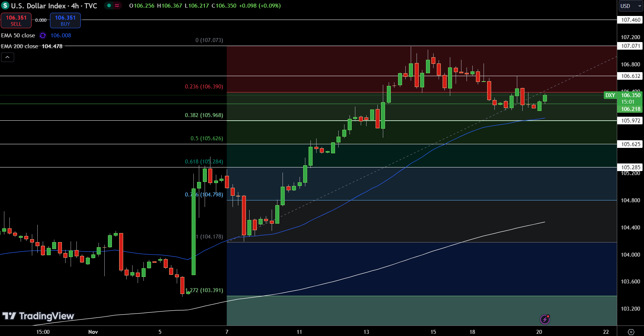Click the 106.351 BUY button

pos(65,21)
